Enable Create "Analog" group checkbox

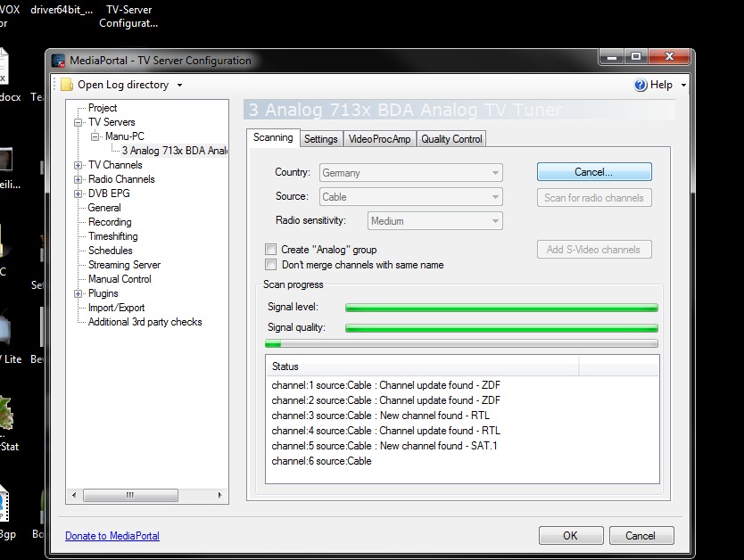[270, 250]
